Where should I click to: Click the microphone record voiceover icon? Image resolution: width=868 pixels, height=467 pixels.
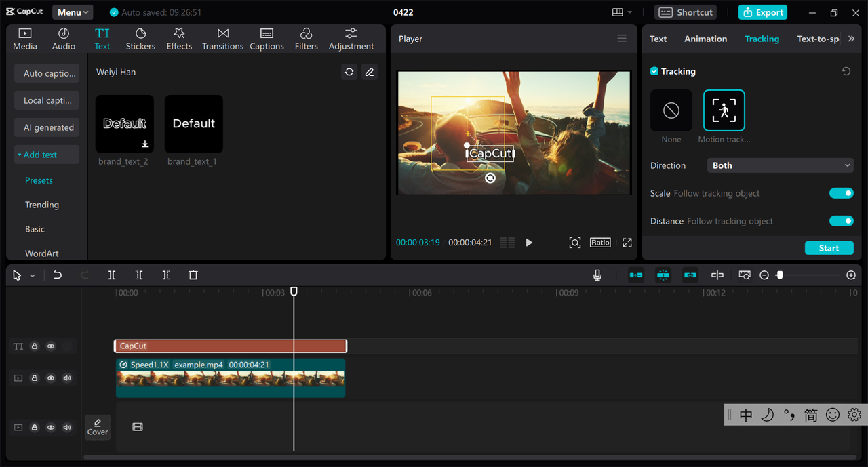[597, 275]
